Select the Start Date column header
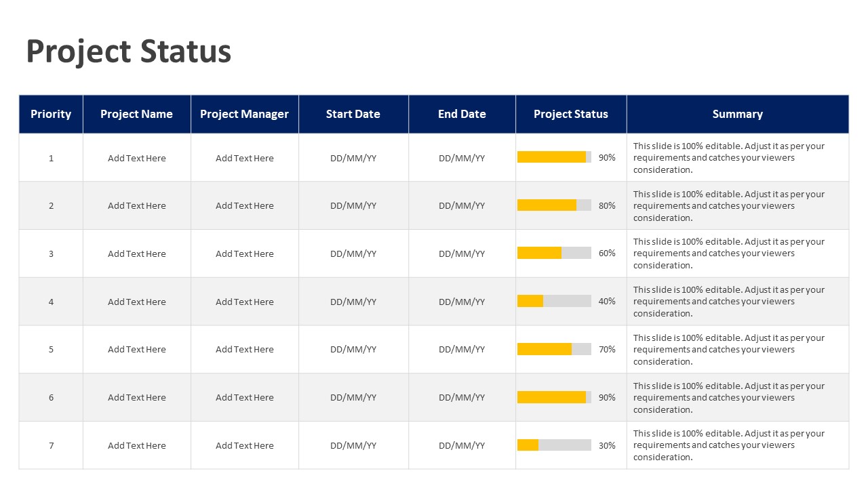The height and width of the screenshot is (488, 868). point(353,114)
